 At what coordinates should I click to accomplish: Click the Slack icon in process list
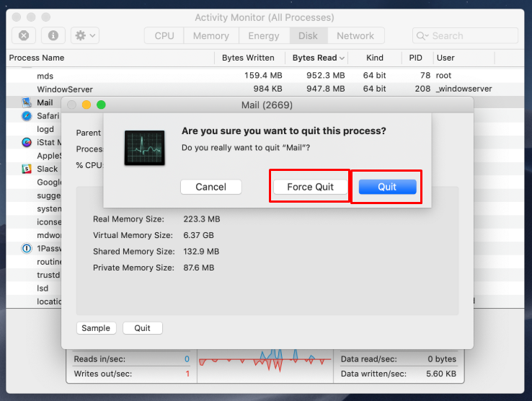pyautogui.click(x=27, y=169)
